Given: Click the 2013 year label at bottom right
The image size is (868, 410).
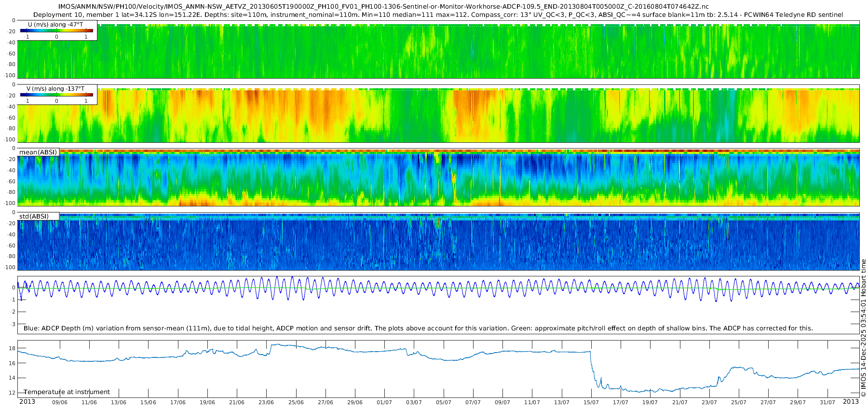Looking at the screenshot, I should (x=851, y=402).
